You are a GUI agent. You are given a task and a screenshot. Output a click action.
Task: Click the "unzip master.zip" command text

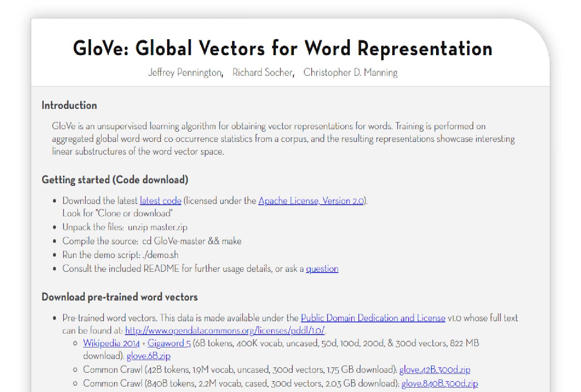click(157, 227)
